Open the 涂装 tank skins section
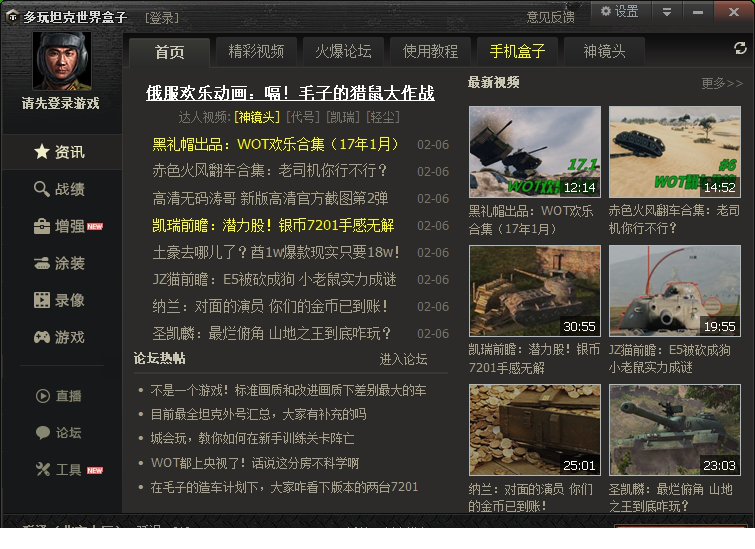 coord(61,263)
